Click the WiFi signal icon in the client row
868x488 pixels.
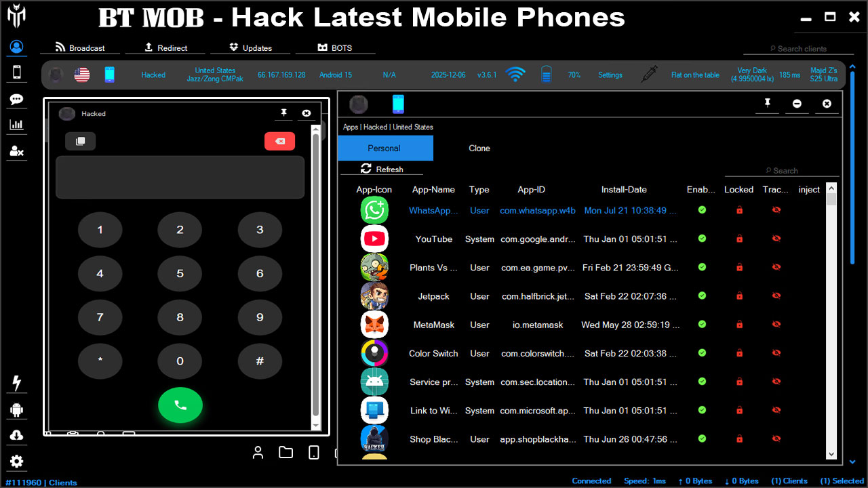515,75
